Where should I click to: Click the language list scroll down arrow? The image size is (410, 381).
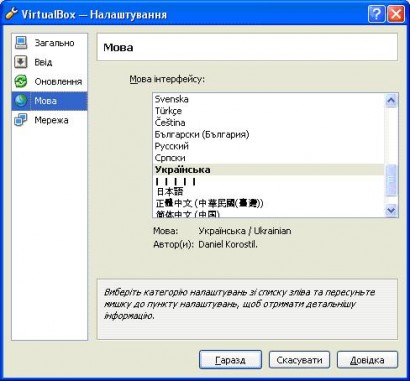tap(391, 210)
